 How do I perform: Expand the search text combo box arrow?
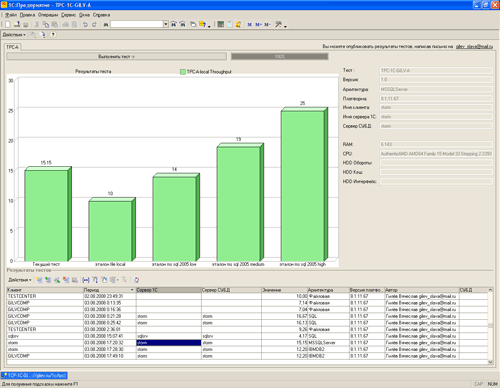point(166,24)
